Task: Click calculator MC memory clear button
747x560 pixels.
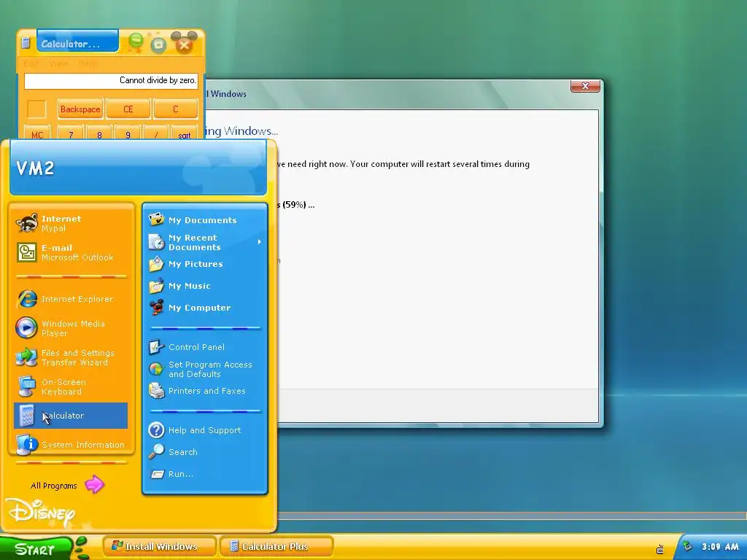Action: (37, 134)
